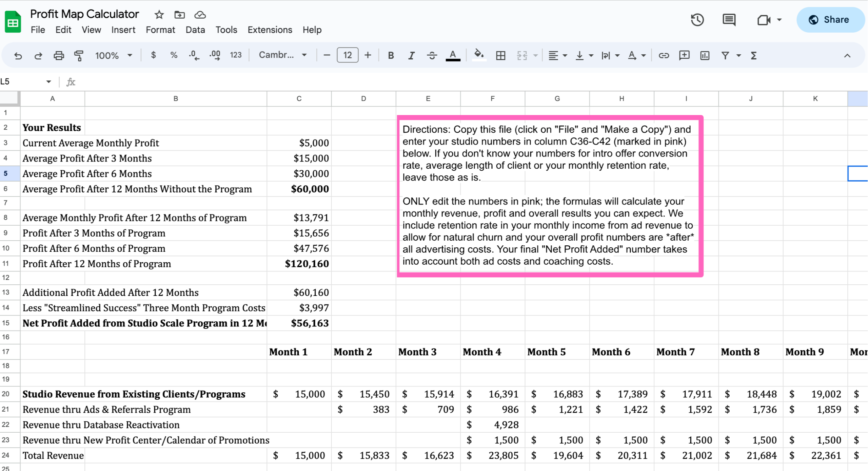
Task: Open the borders tool
Action: tap(500, 55)
